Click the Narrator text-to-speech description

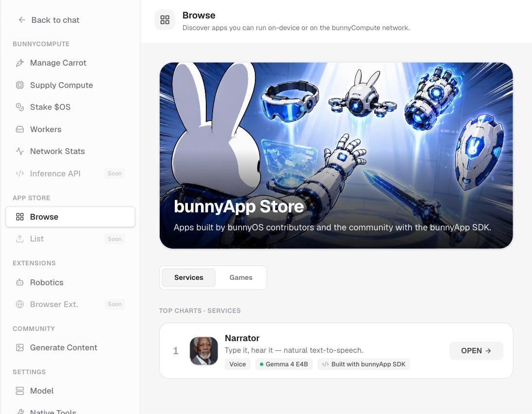pyautogui.click(x=294, y=350)
